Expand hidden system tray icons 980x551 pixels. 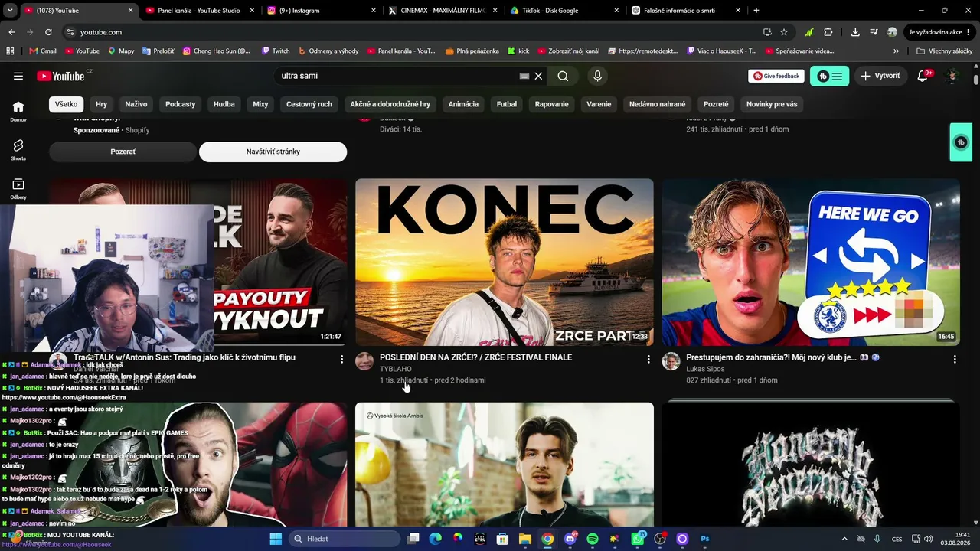pyautogui.click(x=844, y=539)
